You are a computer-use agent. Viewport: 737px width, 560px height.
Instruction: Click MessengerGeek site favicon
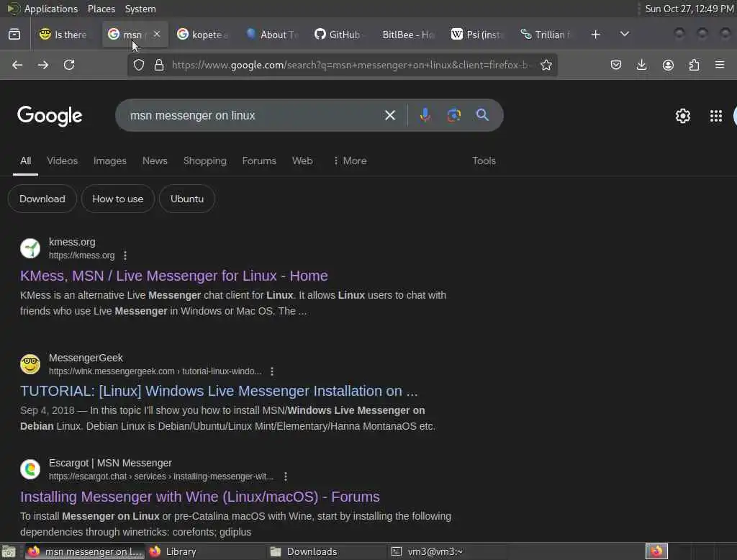pos(30,364)
